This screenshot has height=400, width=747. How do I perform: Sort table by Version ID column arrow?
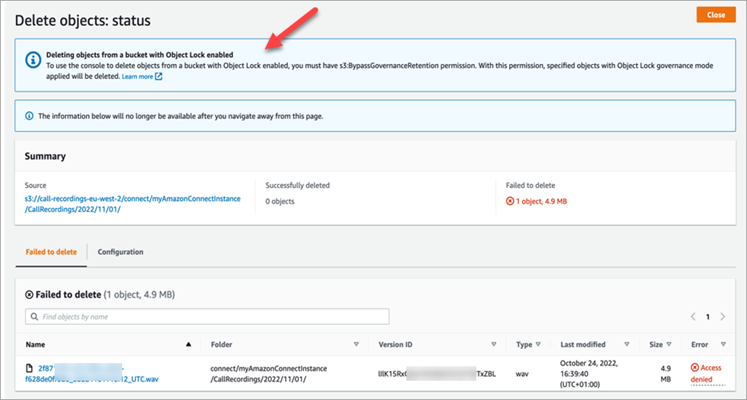point(495,343)
